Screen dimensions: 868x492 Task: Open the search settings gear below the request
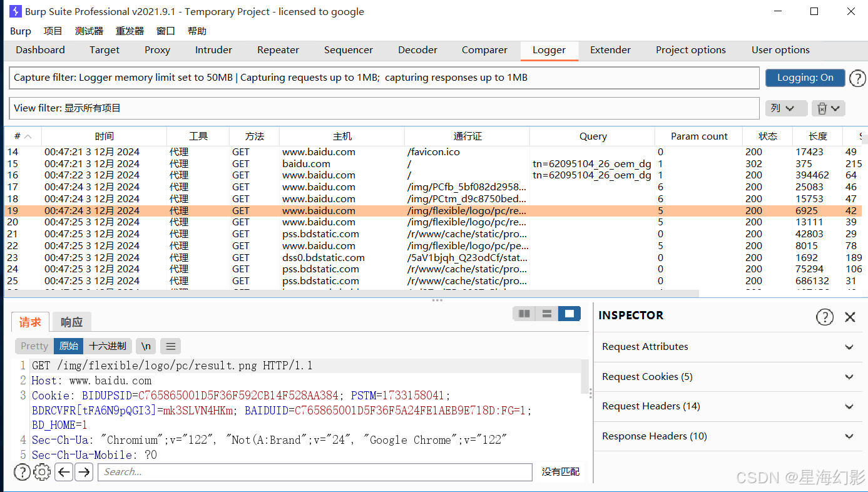coord(41,472)
